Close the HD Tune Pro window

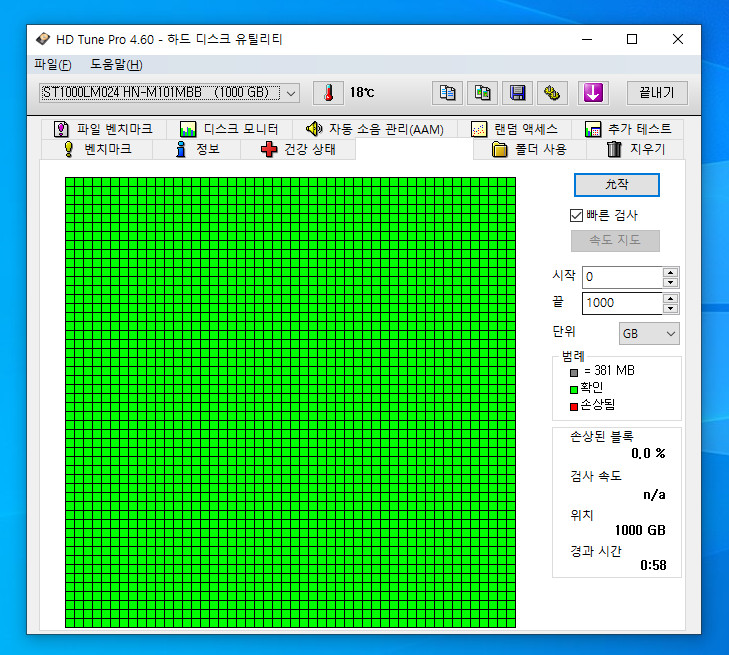pos(678,40)
